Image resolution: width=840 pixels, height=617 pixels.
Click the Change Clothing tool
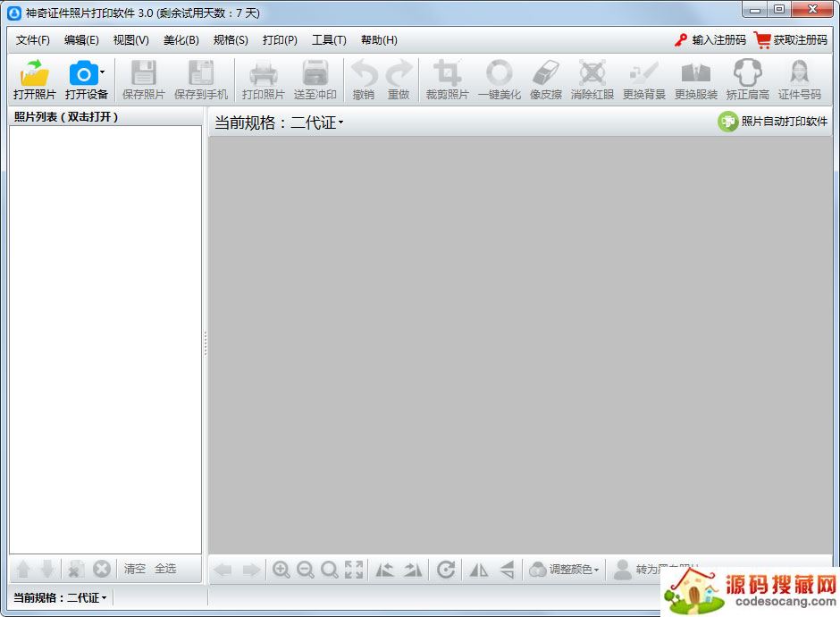pos(695,74)
